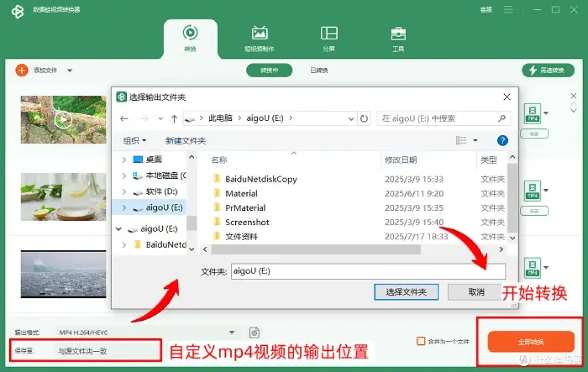Open format dropdown beside third video
This screenshot has height=372, width=588.
click(546, 267)
